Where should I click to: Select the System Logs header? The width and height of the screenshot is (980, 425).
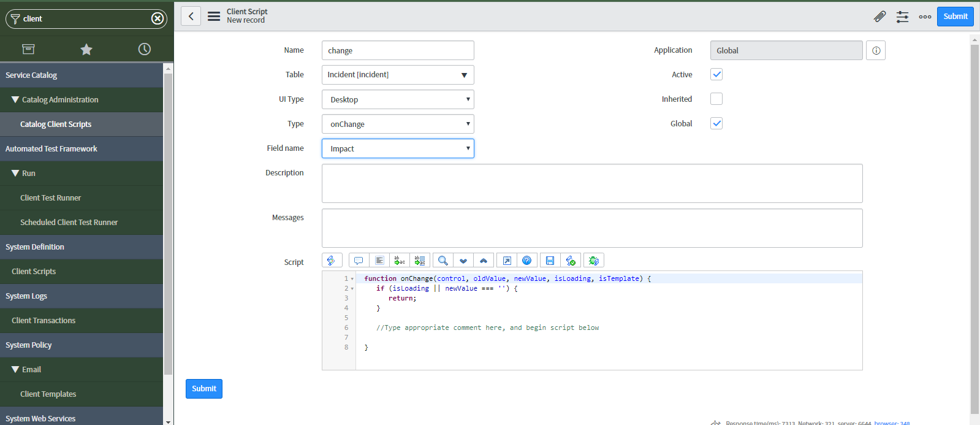point(82,296)
